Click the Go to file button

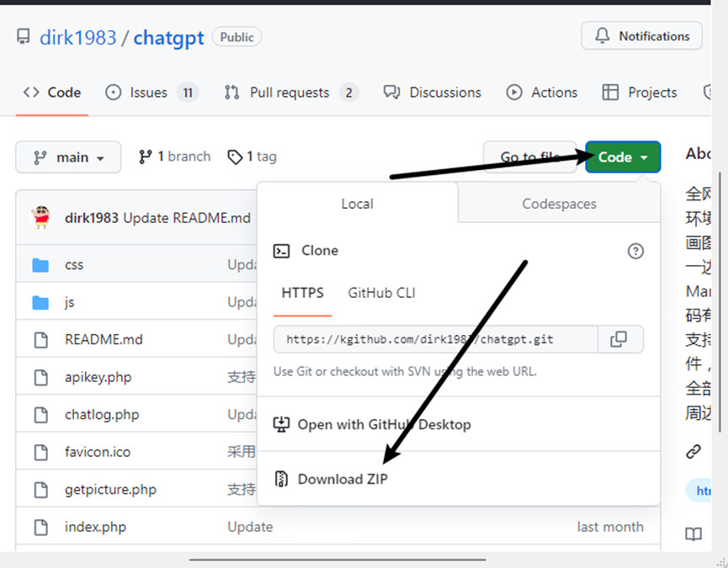530,157
